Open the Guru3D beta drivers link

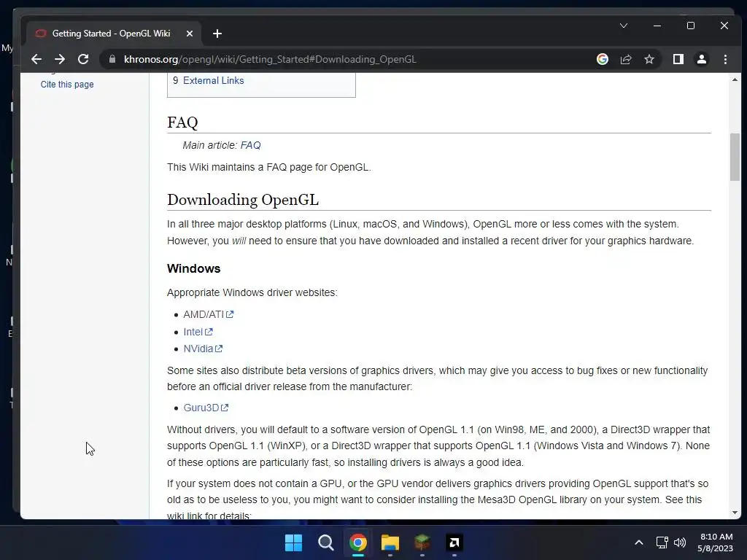206,408
